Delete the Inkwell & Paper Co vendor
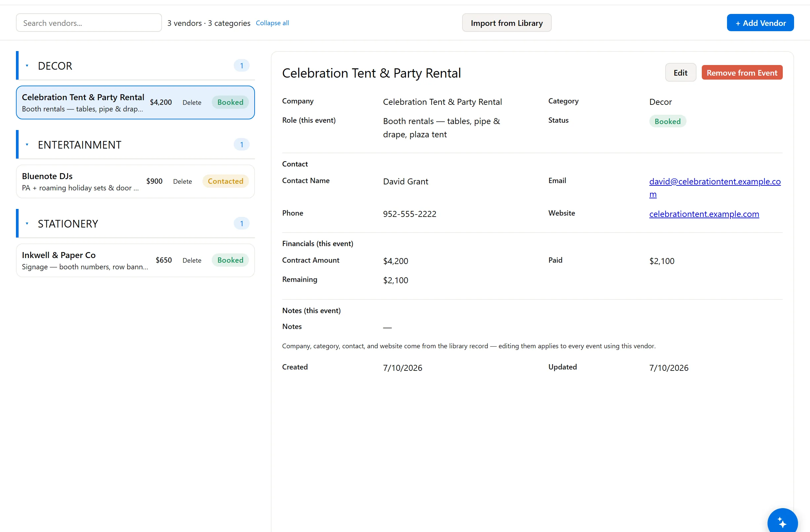 (x=192, y=260)
